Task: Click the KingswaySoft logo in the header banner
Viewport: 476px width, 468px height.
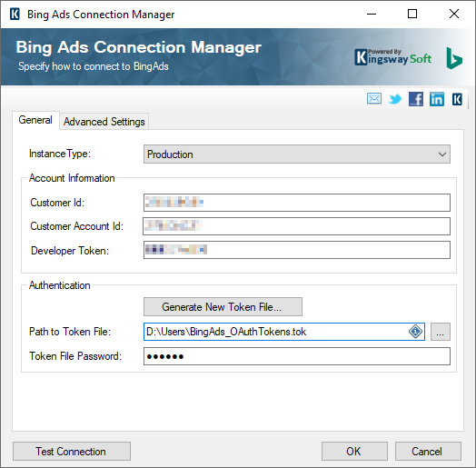Action: point(392,57)
